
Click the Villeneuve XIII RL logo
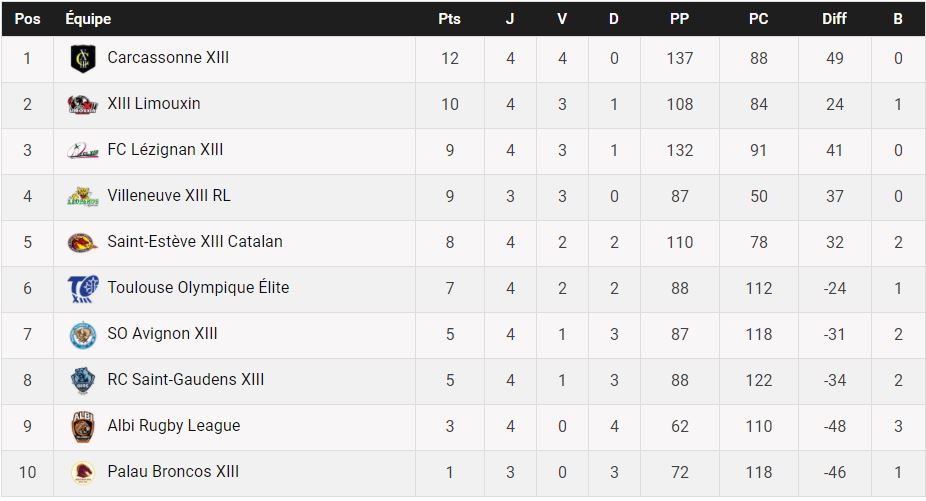point(82,197)
